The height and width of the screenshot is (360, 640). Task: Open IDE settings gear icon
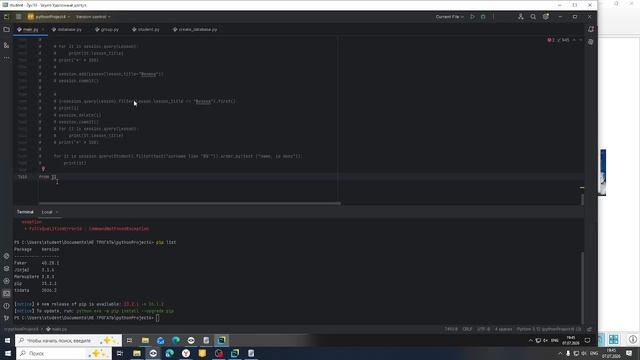(546, 17)
